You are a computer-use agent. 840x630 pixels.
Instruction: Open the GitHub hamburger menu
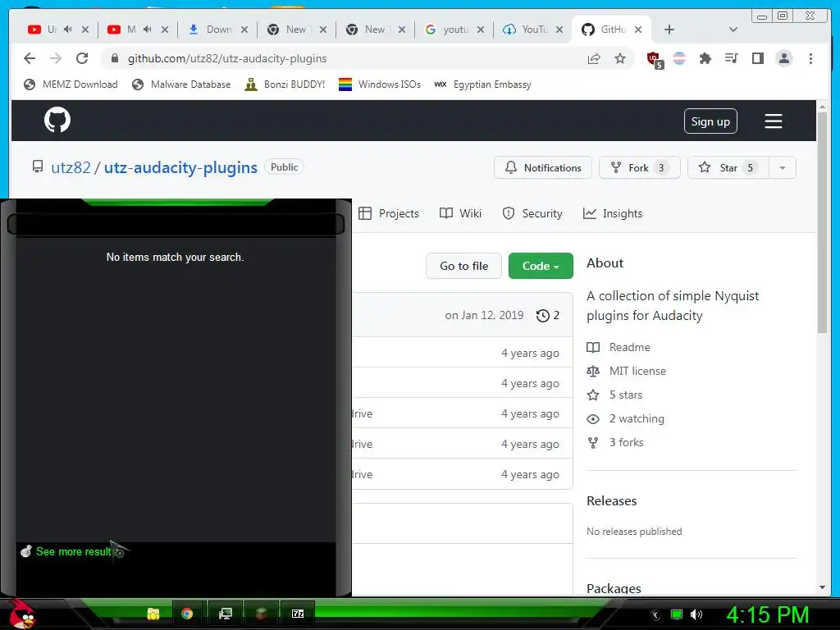click(773, 121)
